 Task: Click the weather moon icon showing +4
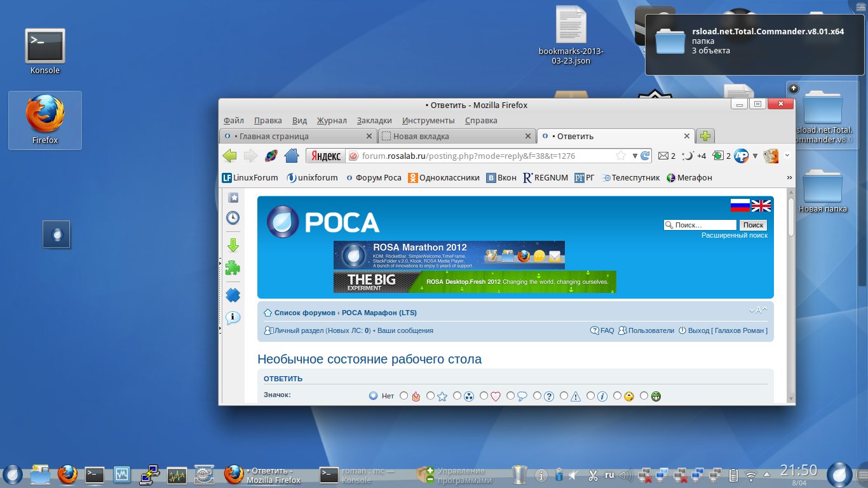[688, 156]
